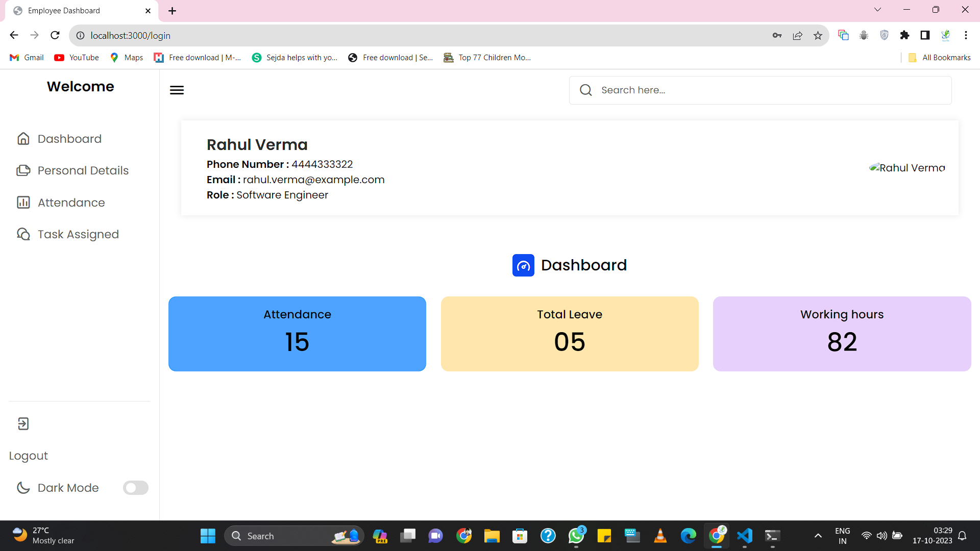Open Chrome's three-dot options menu
Image resolution: width=980 pixels, height=551 pixels.
[x=966, y=35]
